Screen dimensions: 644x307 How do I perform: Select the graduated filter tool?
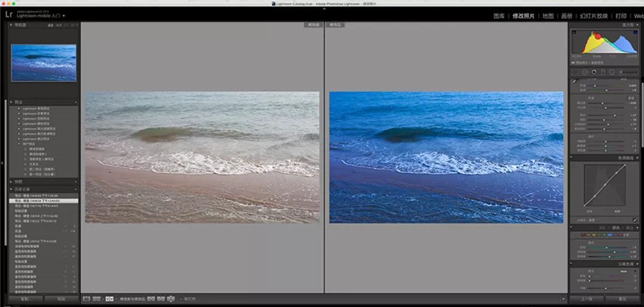(x=603, y=72)
